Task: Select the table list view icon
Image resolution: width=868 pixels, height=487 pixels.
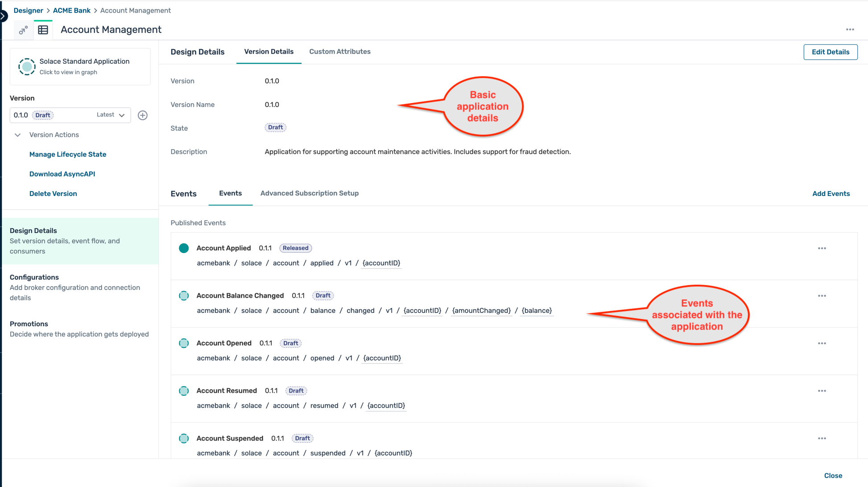Action: [43, 30]
